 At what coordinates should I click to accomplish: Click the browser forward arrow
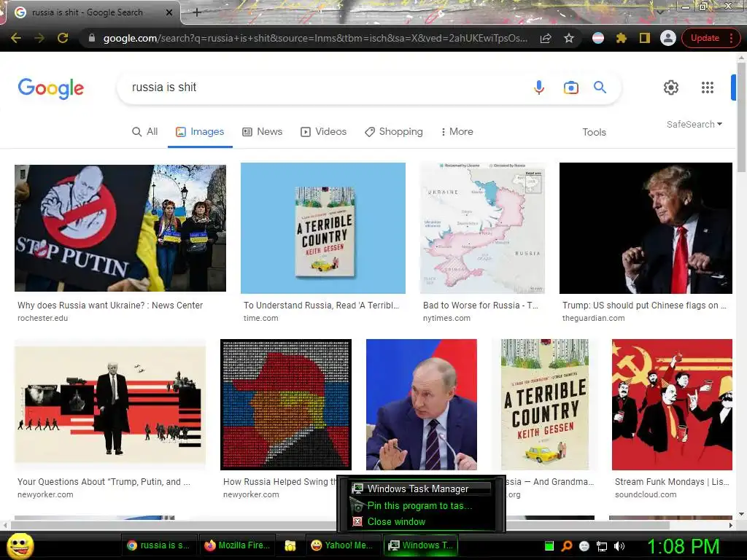pos(39,38)
